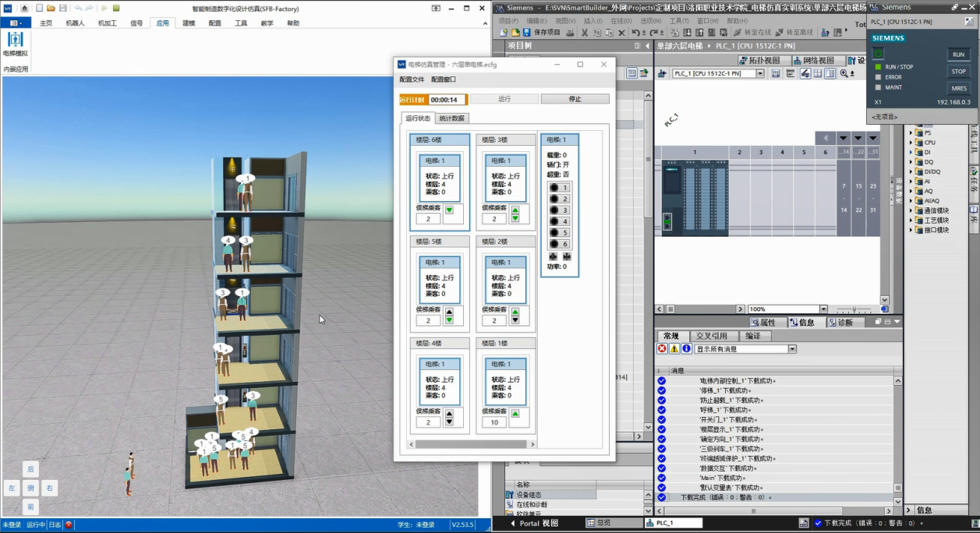980x533 pixels.
Task: Click the 停止 button in elevator manager
Action: coord(575,99)
